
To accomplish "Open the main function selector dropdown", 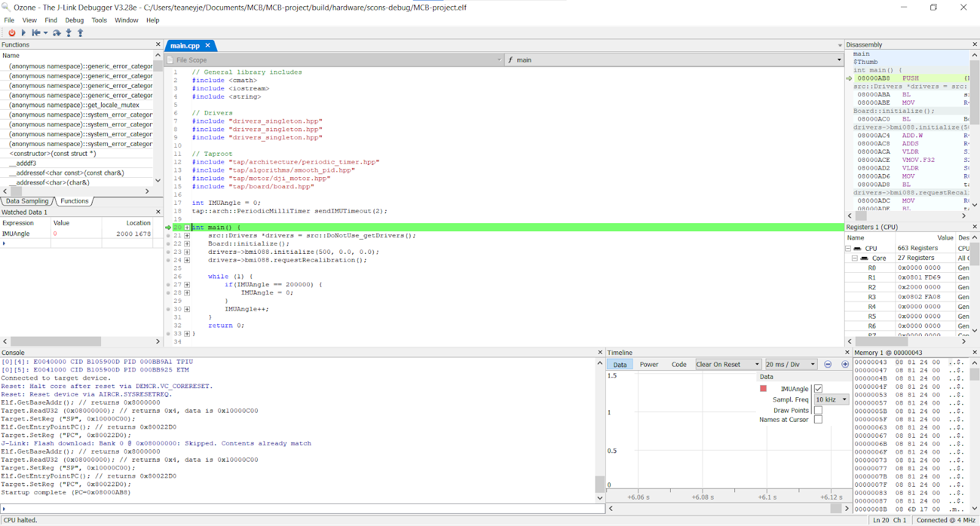I will point(839,60).
